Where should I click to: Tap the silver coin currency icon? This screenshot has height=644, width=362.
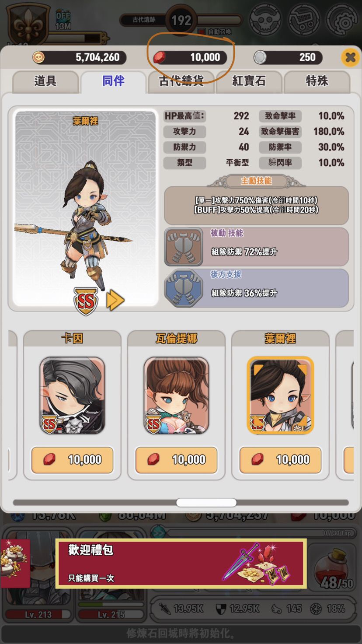[x=260, y=57]
